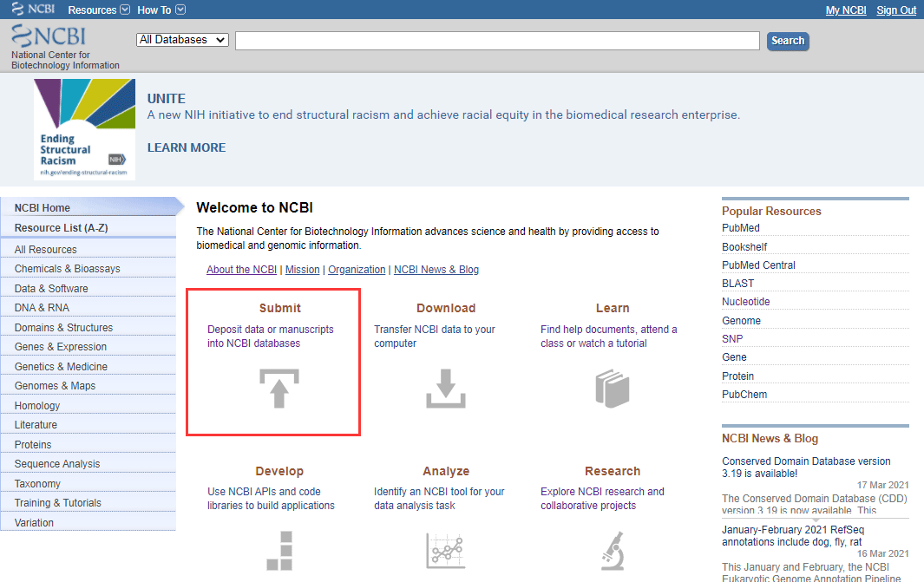The image size is (924, 582).
Task: Open PubChem in Popular Resources
Action: (x=744, y=394)
